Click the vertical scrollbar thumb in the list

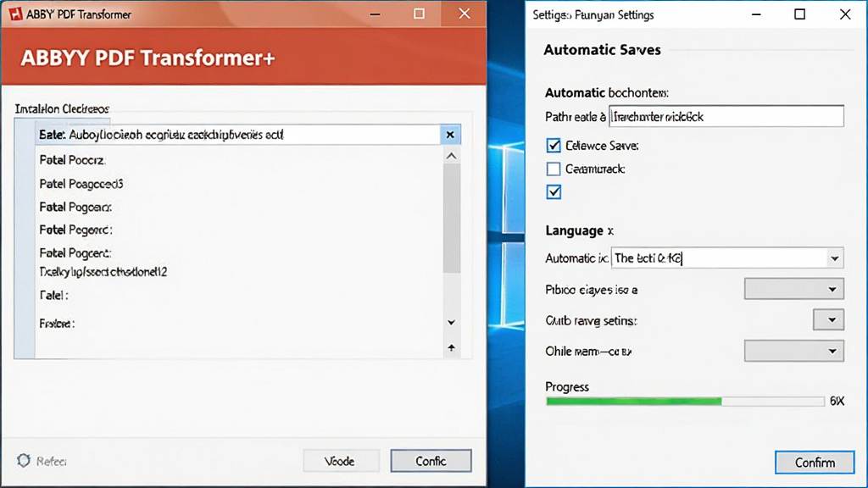tap(452, 218)
